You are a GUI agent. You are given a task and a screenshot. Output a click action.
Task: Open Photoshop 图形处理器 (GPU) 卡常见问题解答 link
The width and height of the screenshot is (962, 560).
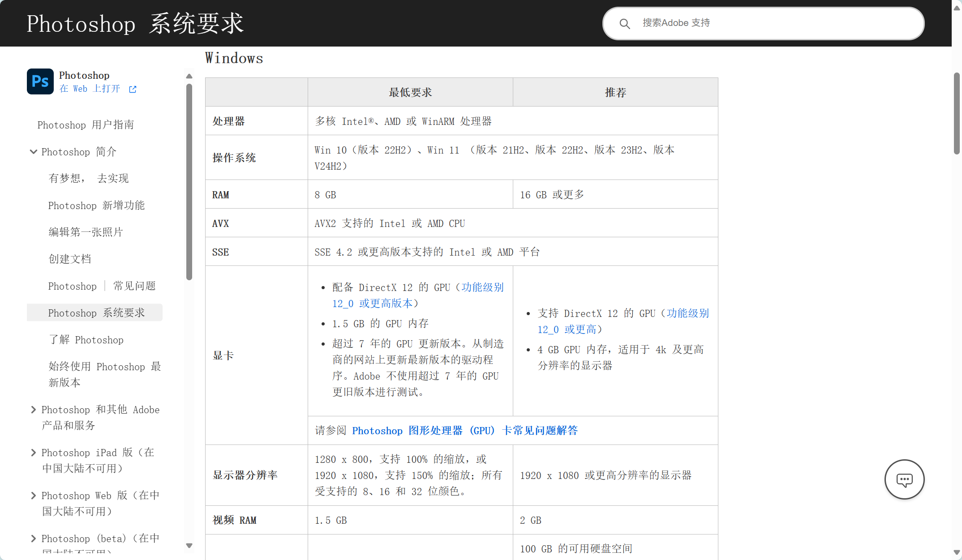[x=465, y=431]
